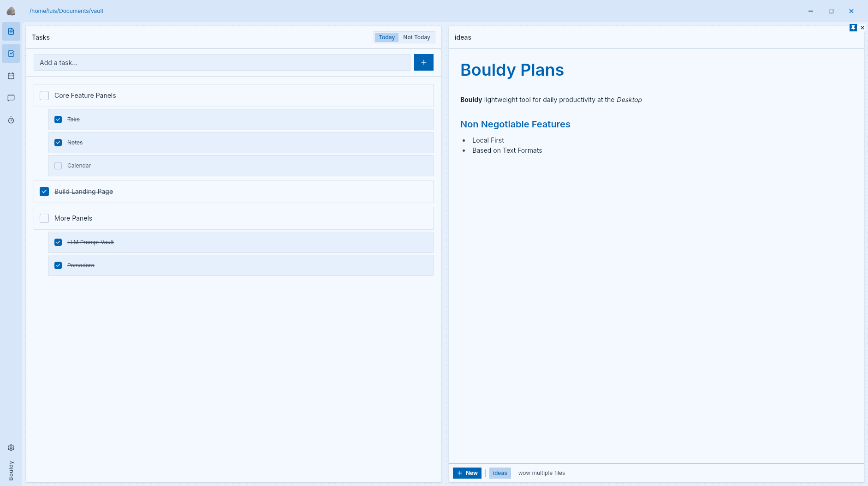Viewport: 868px width, 486px height.
Task: Open the Chat panel via speech bubble icon
Action: (x=11, y=97)
